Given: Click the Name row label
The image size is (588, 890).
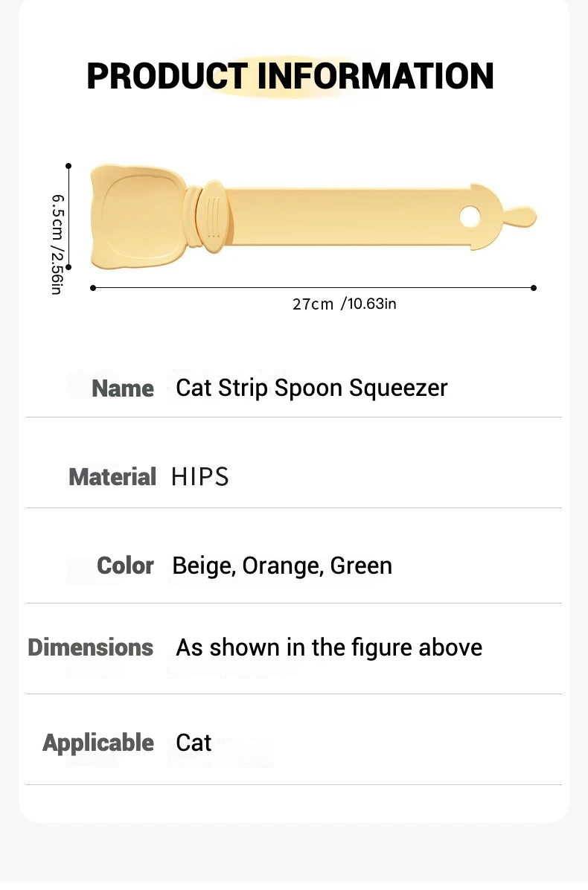Looking at the screenshot, I should point(123,388).
